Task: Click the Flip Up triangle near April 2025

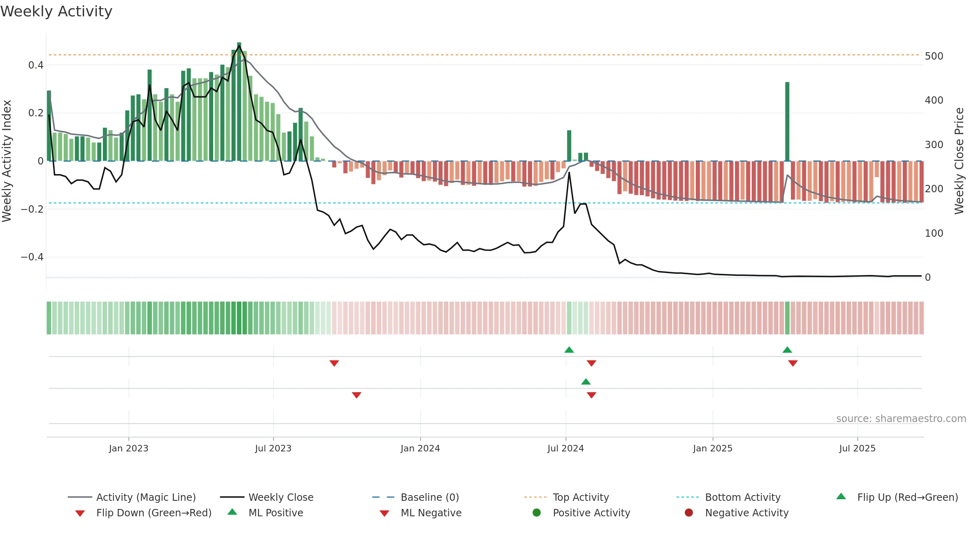Action: tap(787, 350)
